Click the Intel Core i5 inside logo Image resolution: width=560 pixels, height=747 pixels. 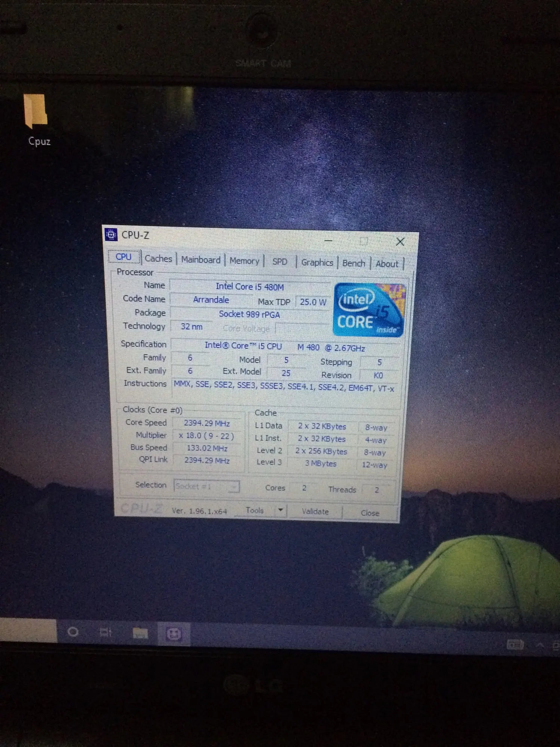[x=368, y=310]
